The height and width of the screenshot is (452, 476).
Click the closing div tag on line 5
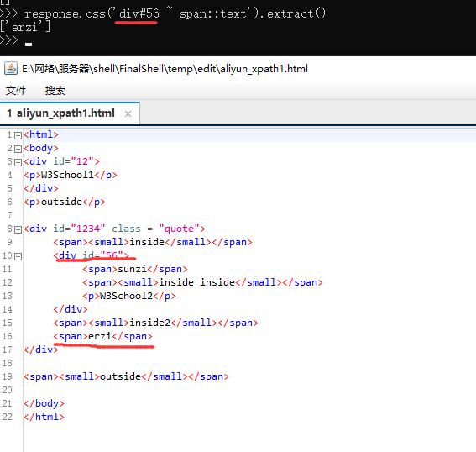tap(41, 188)
